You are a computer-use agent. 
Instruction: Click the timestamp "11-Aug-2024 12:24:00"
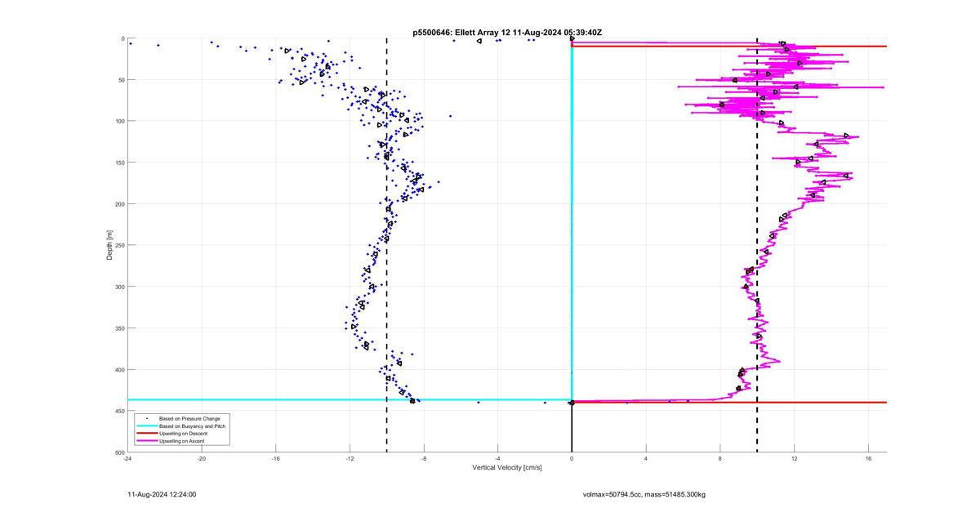pyautogui.click(x=162, y=494)
